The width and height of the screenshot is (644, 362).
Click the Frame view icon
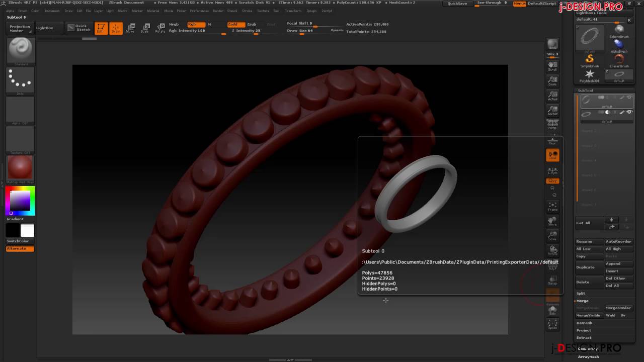[x=552, y=206]
